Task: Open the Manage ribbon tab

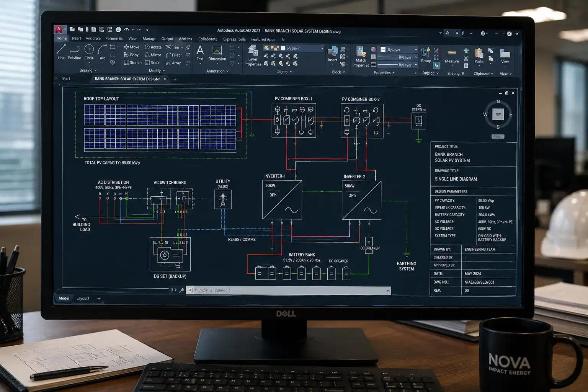Action: 149,39
